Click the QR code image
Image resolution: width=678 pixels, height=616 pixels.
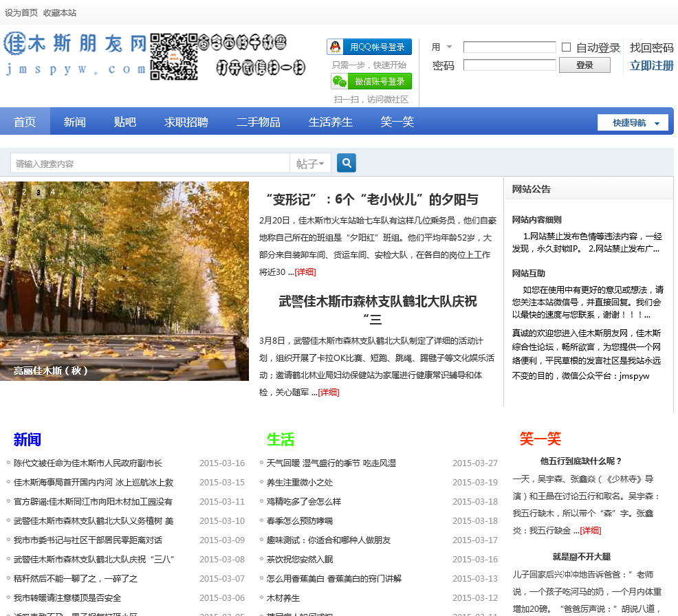click(x=174, y=56)
